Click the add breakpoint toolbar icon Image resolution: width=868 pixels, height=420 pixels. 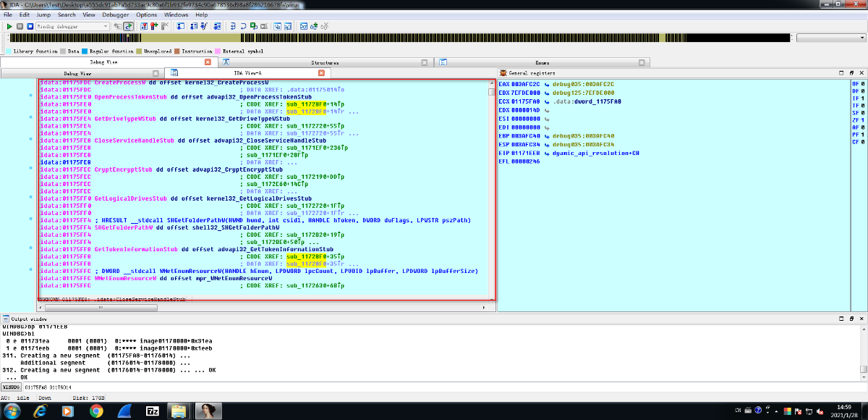click(x=154, y=26)
